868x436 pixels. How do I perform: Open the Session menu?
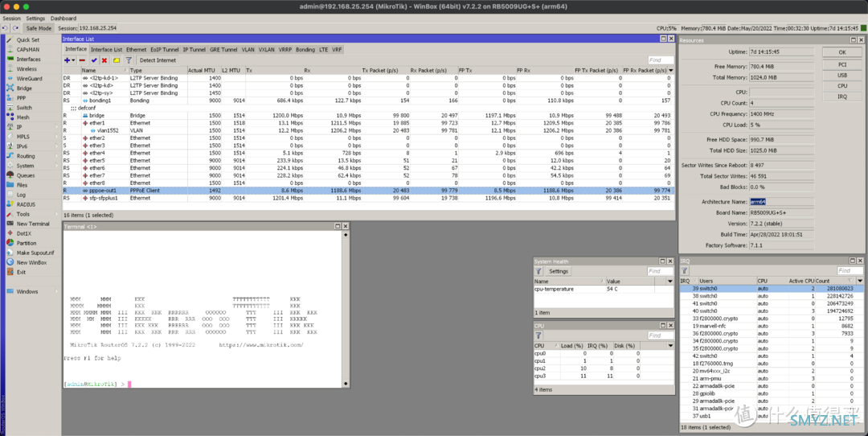pyautogui.click(x=11, y=19)
